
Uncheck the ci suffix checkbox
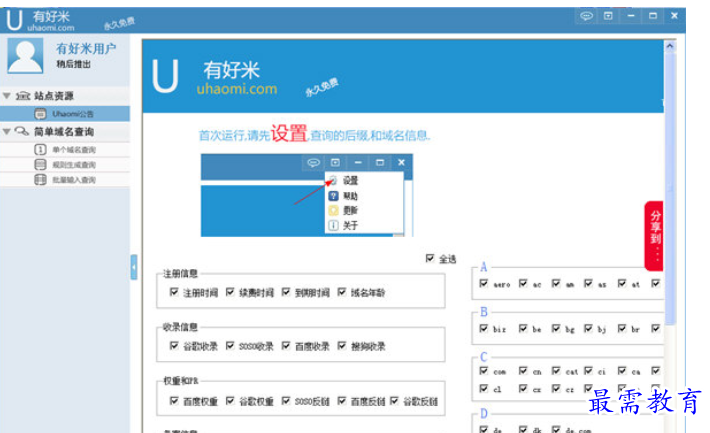(588, 371)
